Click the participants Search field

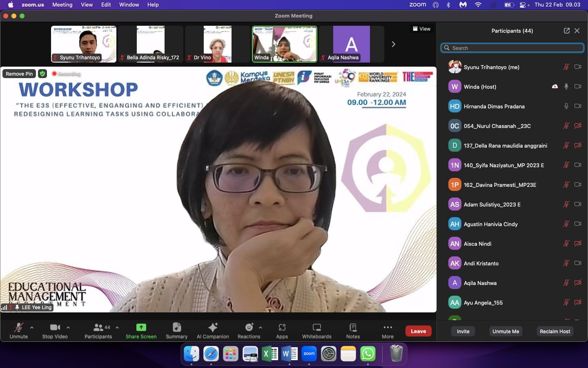(x=512, y=48)
